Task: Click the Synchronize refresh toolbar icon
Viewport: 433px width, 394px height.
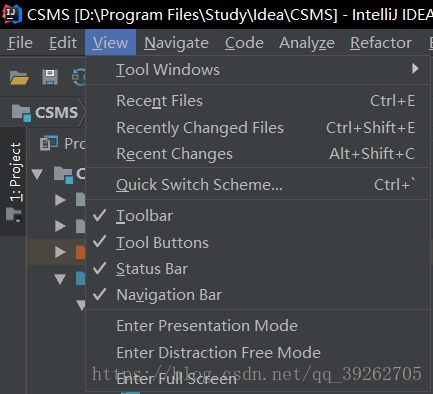Action: pos(79,77)
